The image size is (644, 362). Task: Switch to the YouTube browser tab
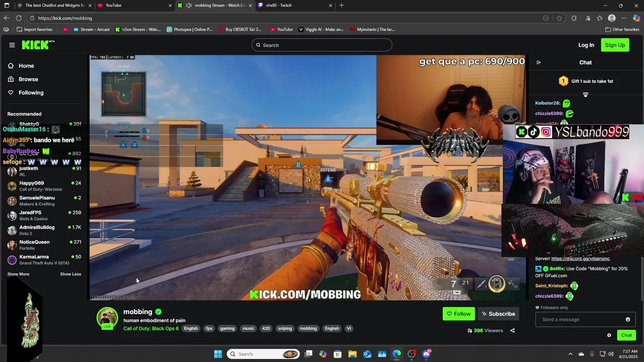pyautogui.click(x=134, y=5)
